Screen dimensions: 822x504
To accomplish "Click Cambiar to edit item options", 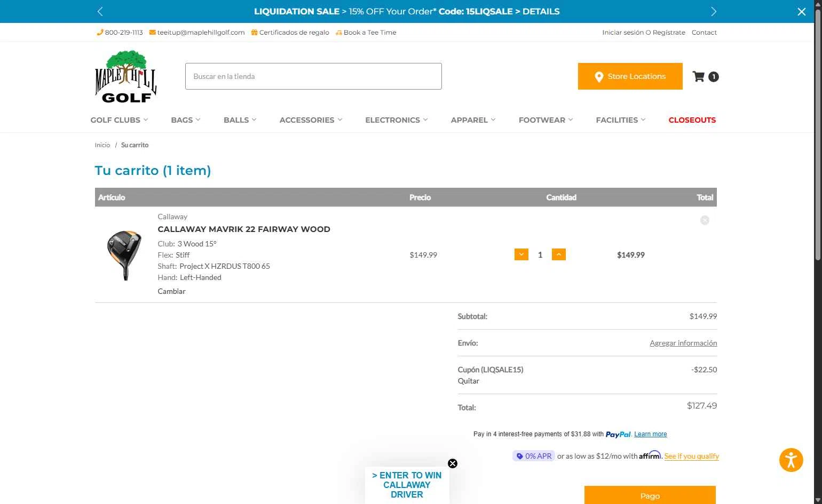I will [171, 291].
